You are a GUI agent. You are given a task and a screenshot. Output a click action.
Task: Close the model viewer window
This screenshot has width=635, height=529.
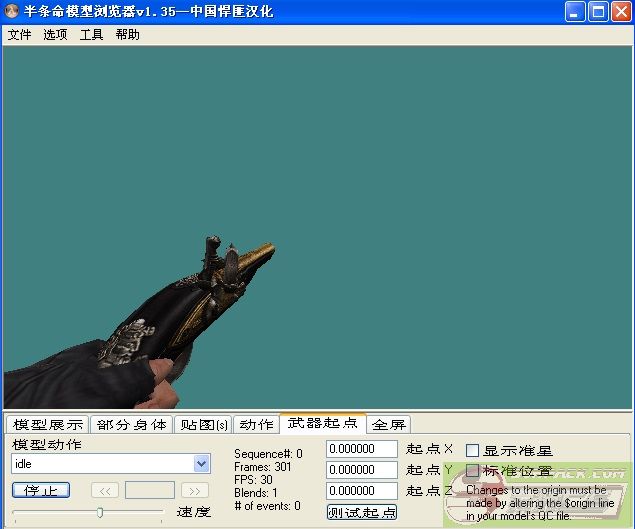click(x=620, y=12)
